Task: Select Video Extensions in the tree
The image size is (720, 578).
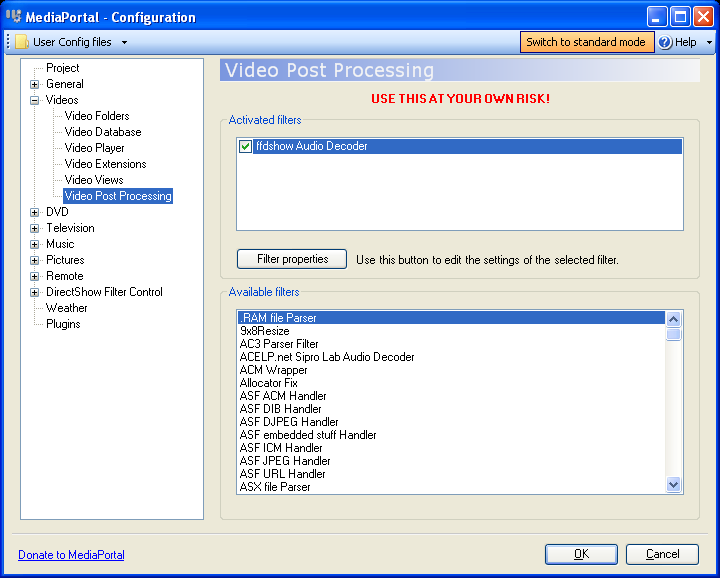Action: (x=106, y=164)
